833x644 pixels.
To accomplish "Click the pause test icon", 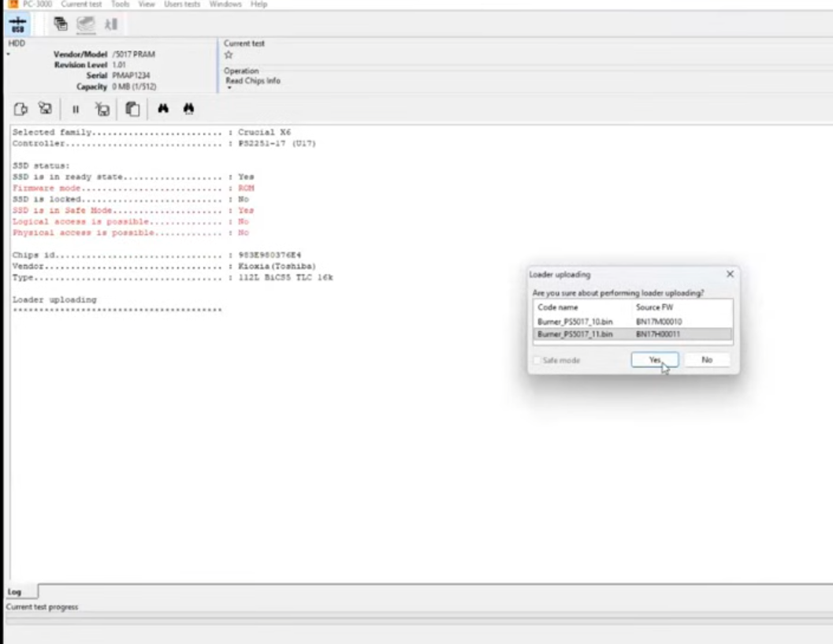I will click(76, 110).
